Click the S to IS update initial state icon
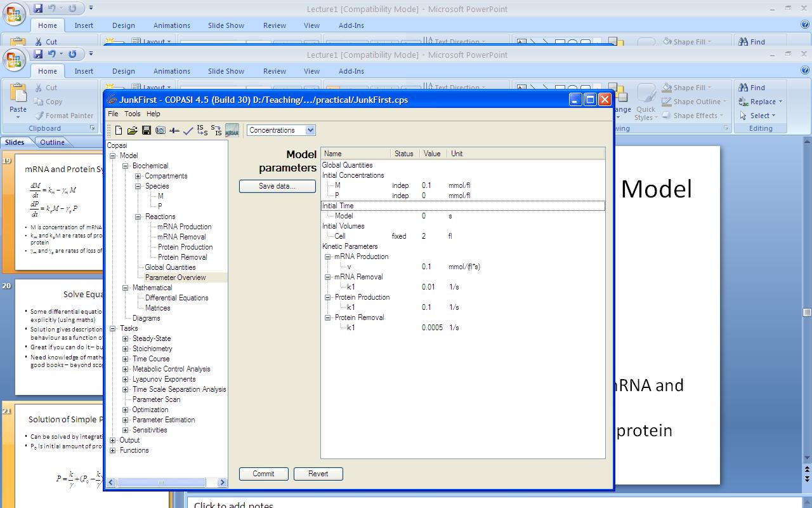The height and width of the screenshot is (508, 812). pos(216,130)
